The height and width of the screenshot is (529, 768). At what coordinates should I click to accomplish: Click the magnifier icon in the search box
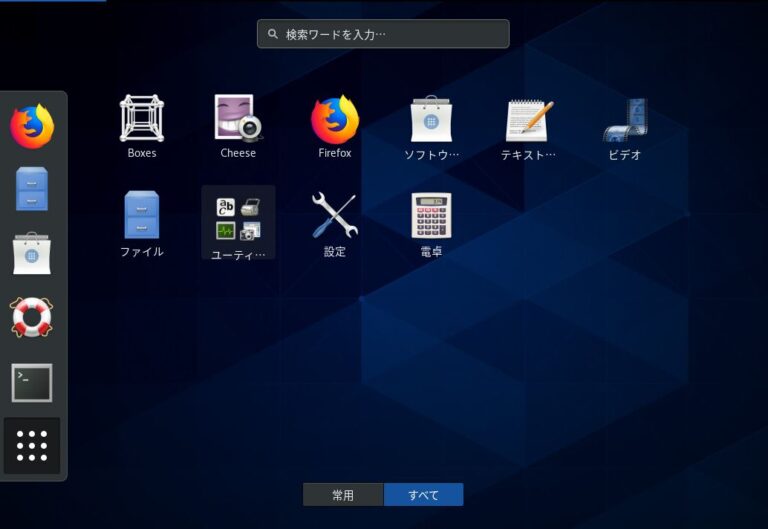pos(273,34)
